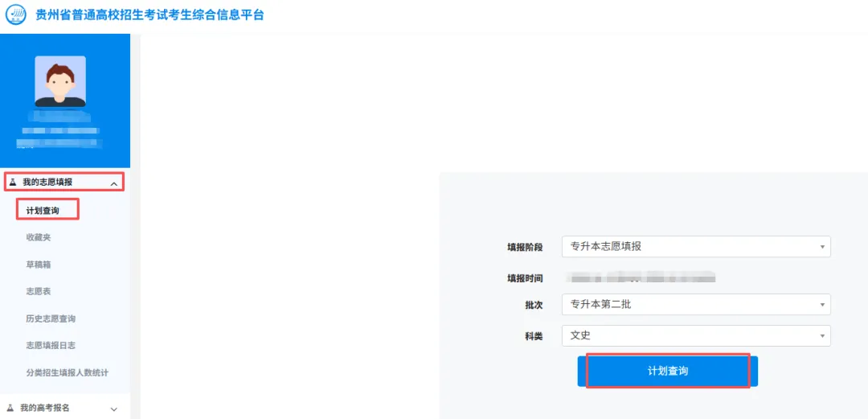Open 草稿箱 in the sidebar
868x419 pixels.
(39, 265)
